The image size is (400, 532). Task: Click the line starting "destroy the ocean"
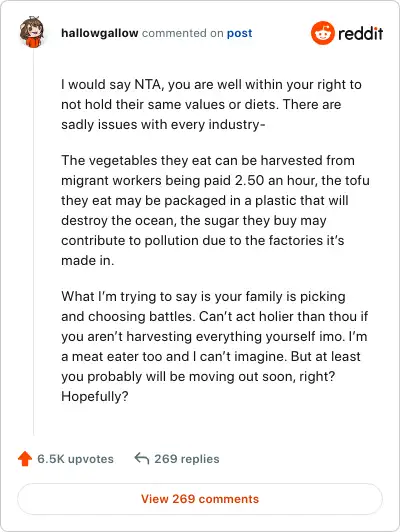(x=194, y=220)
